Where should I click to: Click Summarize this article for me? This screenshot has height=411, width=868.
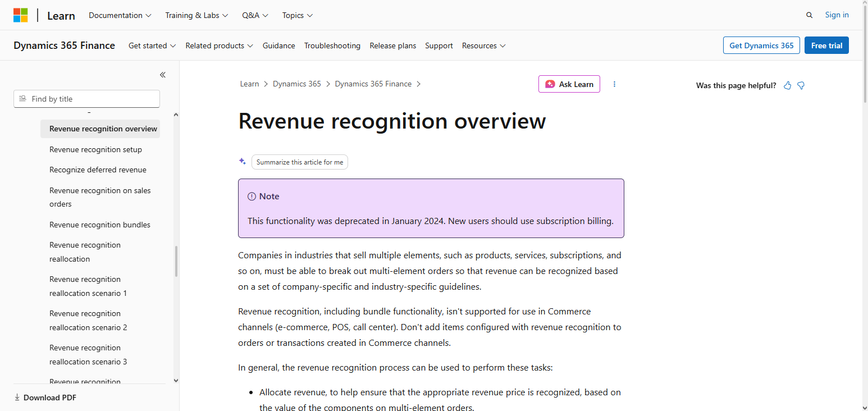(300, 162)
